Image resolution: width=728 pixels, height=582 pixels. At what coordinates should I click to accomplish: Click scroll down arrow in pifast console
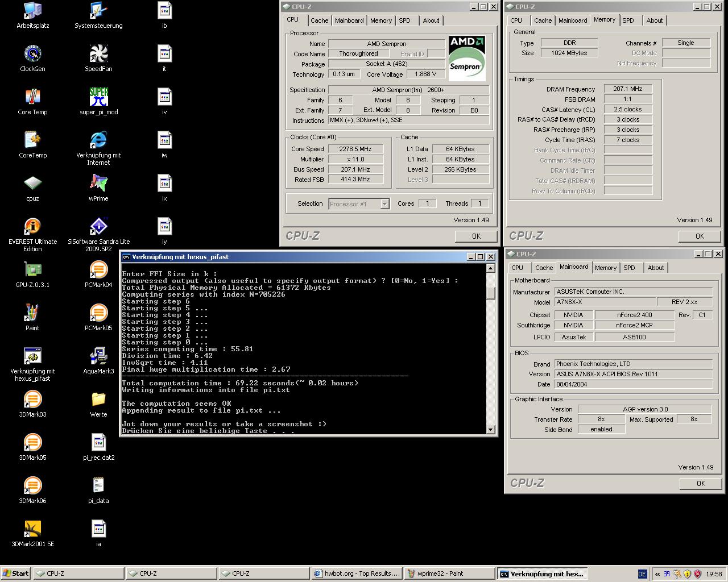click(491, 430)
